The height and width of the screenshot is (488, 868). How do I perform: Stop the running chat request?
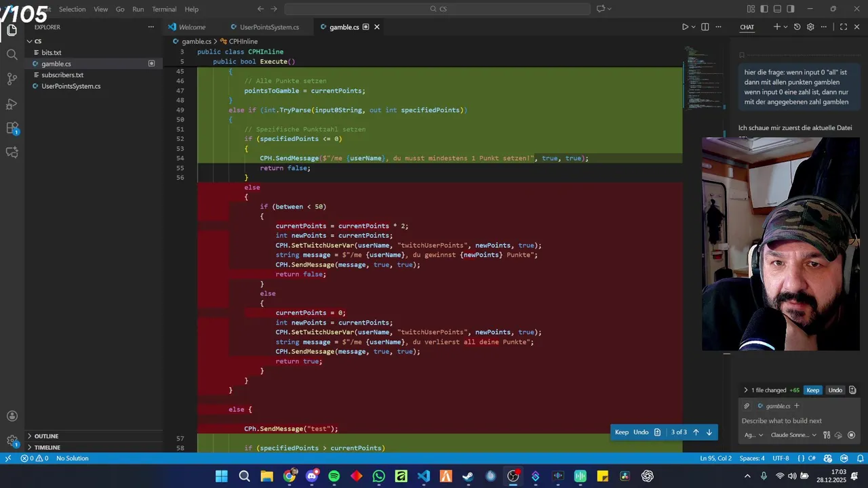(x=852, y=435)
